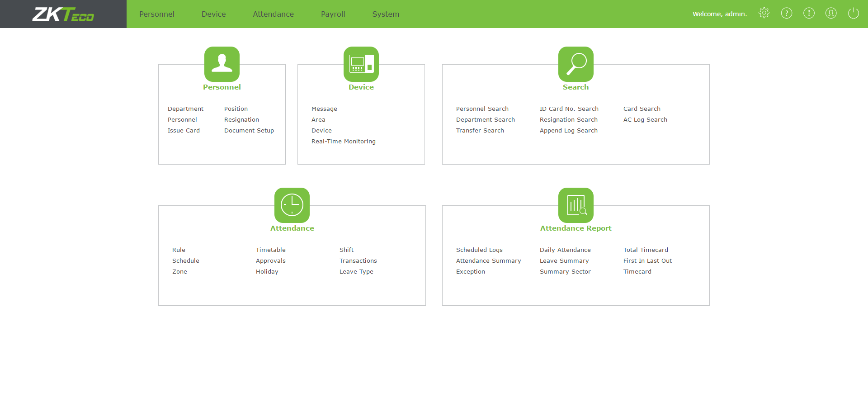Click the Device terminal icon

(x=361, y=64)
